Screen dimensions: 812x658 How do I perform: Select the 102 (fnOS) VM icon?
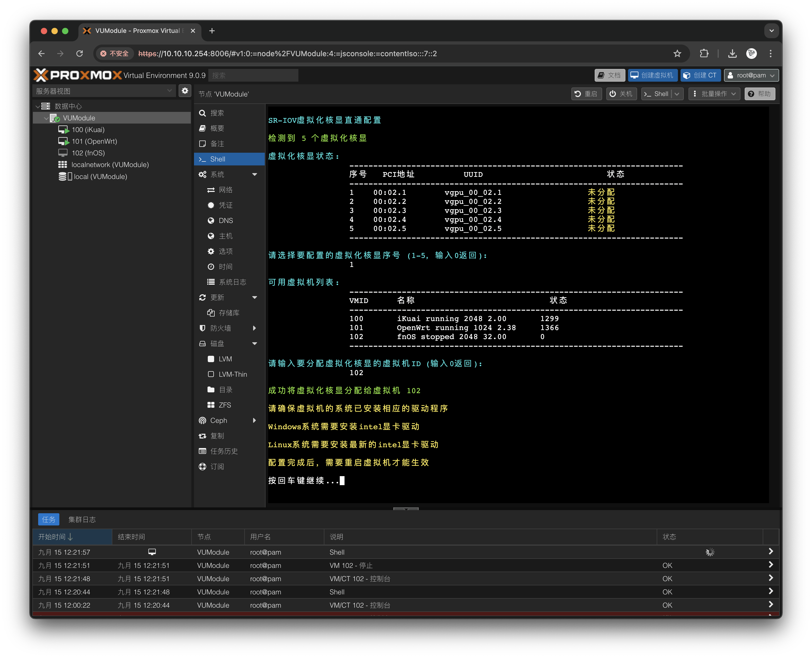[x=63, y=153]
